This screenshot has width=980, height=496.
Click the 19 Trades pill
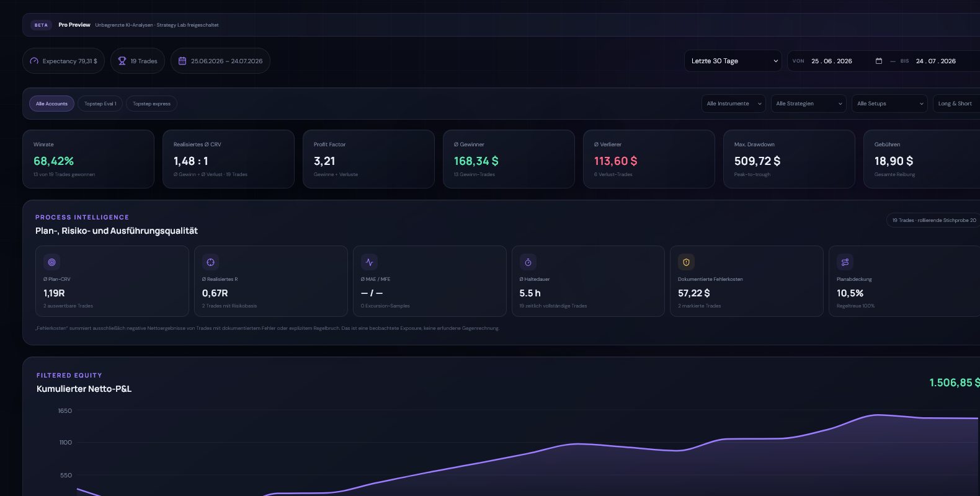point(138,61)
